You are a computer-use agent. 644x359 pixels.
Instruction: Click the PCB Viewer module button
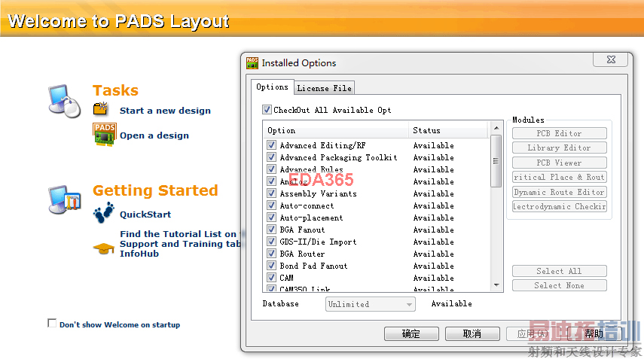coord(560,163)
